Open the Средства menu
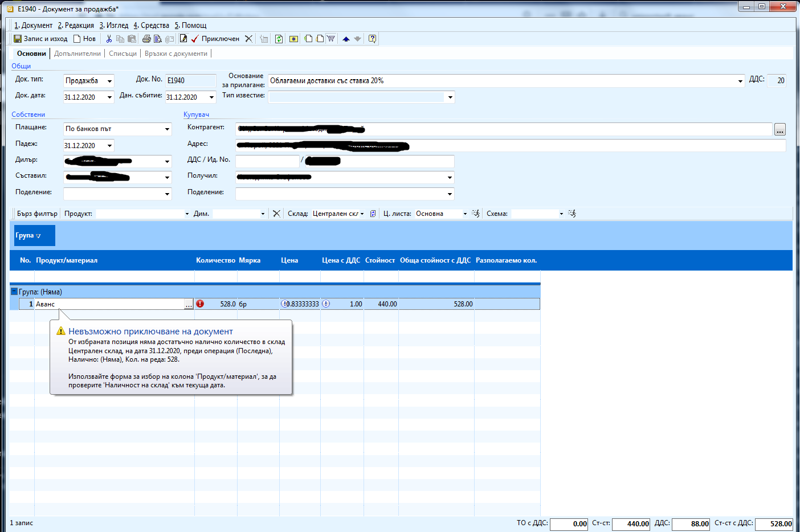This screenshot has width=800, height=532. (x=152, y=25)
